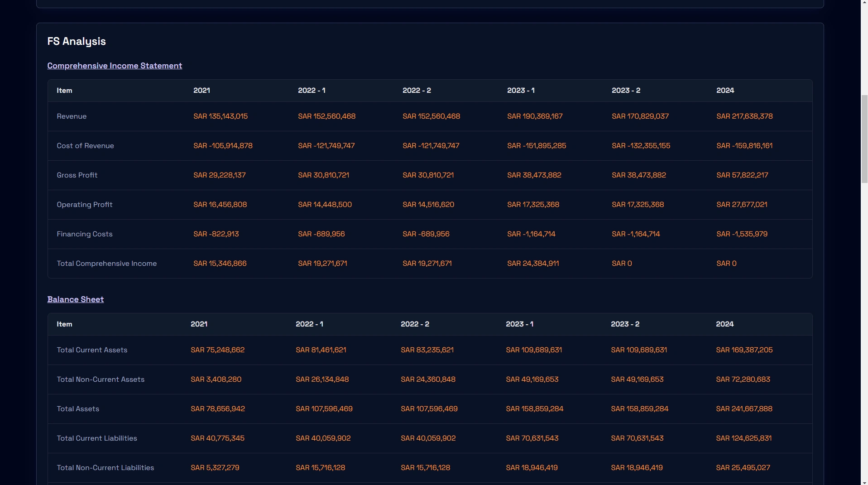The width and height of the screenshot is (868, 485).
Task: Click comprehensive income value SAR 24,384,911
Action: [x=533, y=264]
